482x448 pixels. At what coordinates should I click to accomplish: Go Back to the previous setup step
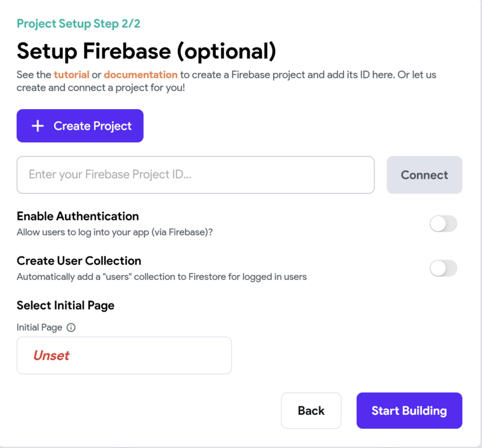click(311, 411)
